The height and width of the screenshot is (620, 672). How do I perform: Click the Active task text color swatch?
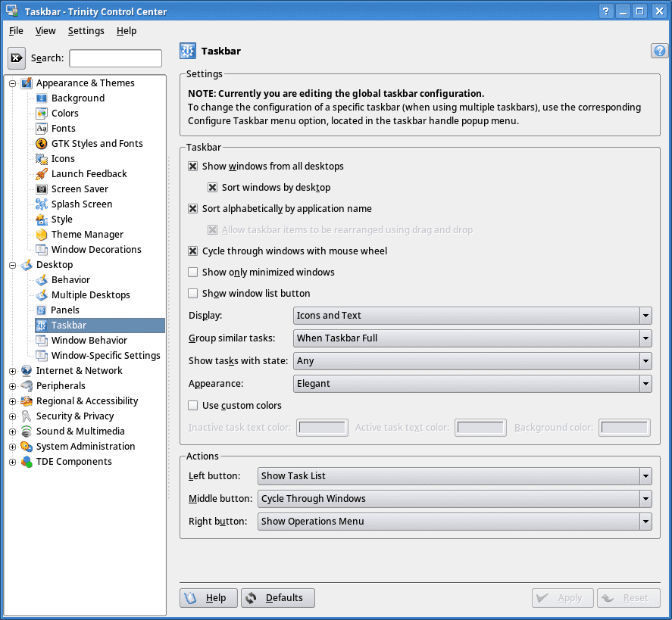tap(480, 428)
